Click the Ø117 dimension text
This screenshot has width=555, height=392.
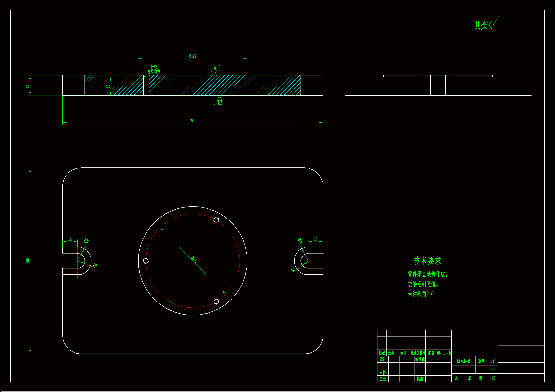coord(193,56)
